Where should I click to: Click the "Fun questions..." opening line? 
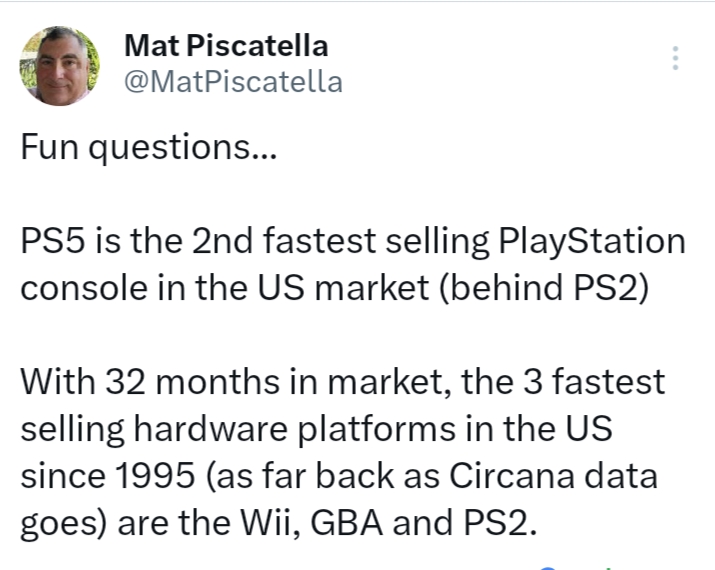[148, 150]
